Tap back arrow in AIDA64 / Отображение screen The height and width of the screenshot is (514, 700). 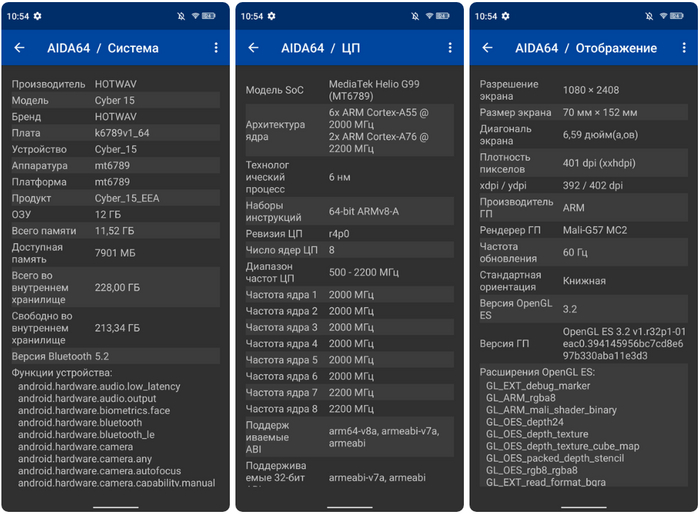tap(488, 48)
